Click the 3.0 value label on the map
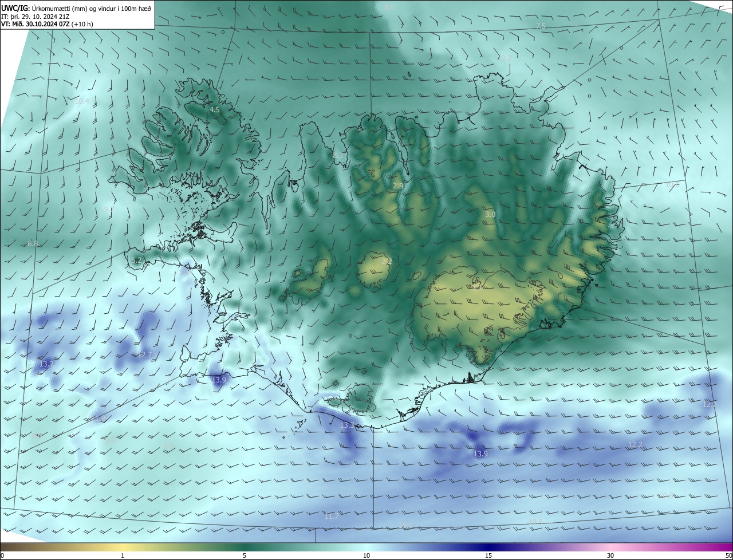The height and width of the screenshot is (560, 733). tap(490, 215)
